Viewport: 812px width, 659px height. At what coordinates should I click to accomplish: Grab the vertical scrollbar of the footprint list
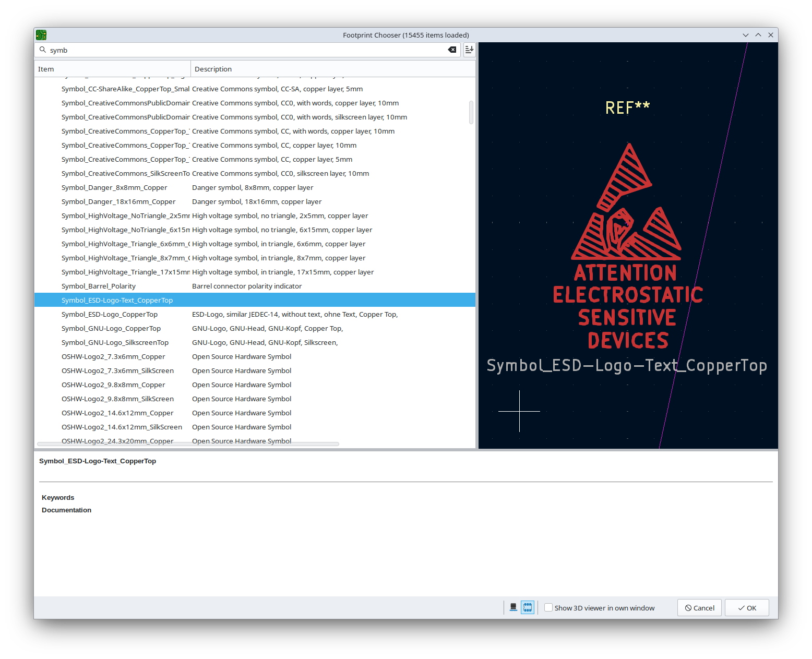(471, 112)
